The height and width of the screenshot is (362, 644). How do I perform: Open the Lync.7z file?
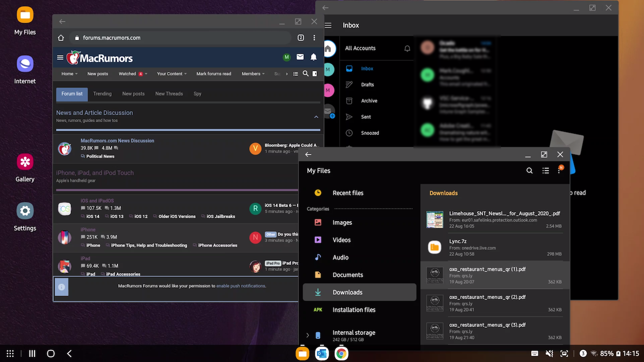pyautogui.click(x=495, y=247)
